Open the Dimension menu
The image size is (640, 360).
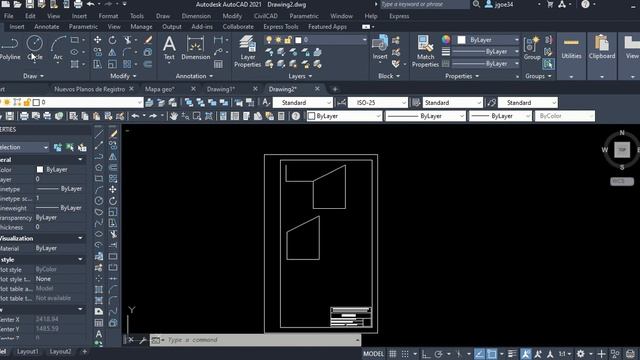tap(196, 16)
